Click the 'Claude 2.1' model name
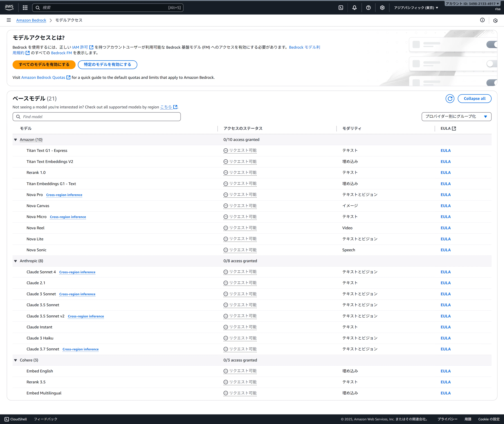Viewport: 504px width, 424px height. tap(36, 283)
